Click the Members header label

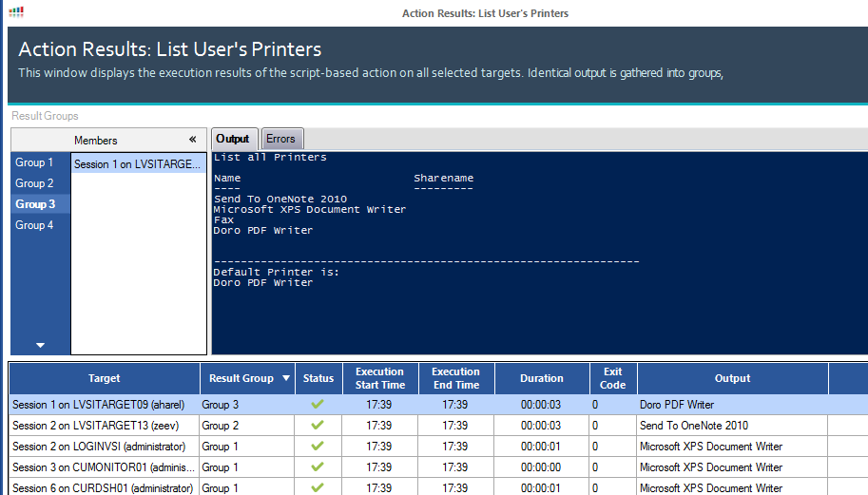(x=96, y=141)
